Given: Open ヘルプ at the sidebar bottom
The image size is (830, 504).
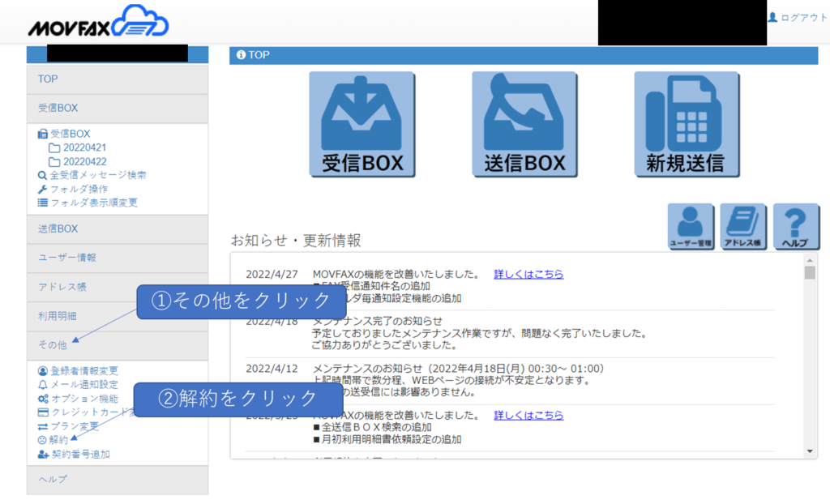Looking at the screenshot, I should click(x=118, y=480).
